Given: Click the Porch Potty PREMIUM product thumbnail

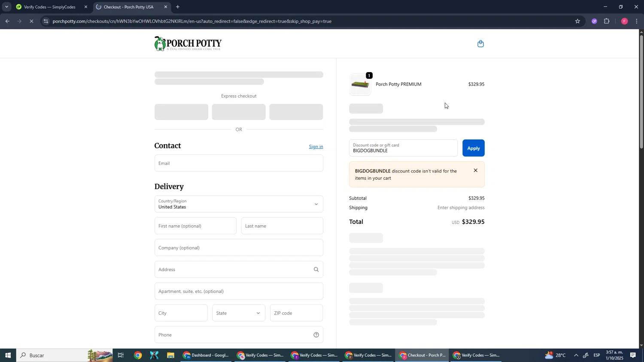Looking at the screenshot, I should [360, 84].
